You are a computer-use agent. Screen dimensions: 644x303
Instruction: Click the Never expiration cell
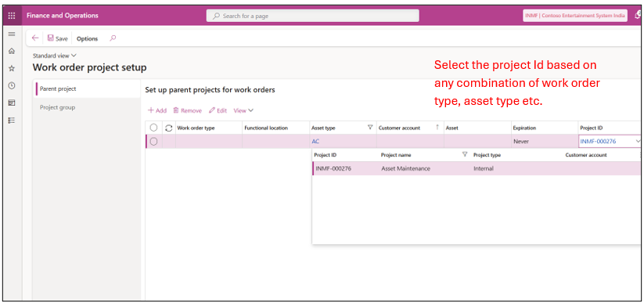(544, 142)
